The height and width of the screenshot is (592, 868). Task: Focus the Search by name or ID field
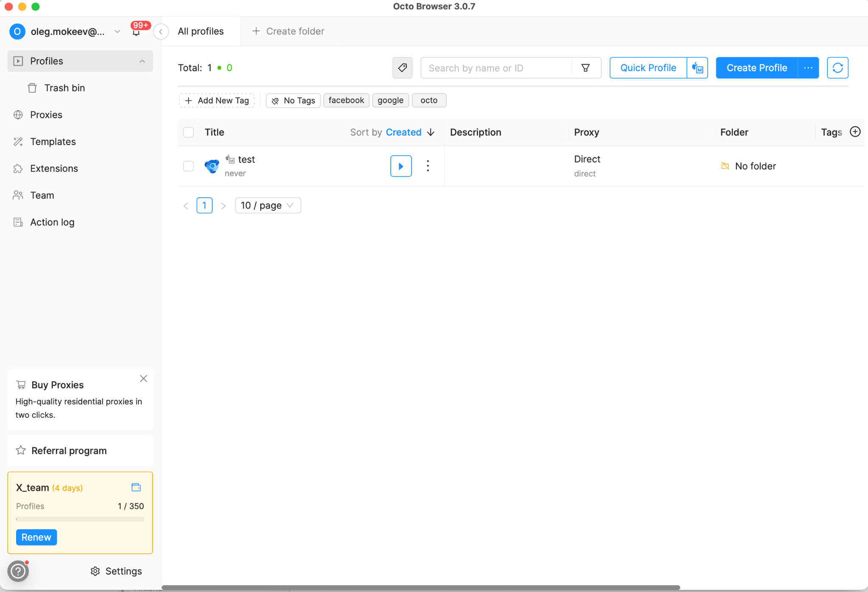tap(496, 68)
